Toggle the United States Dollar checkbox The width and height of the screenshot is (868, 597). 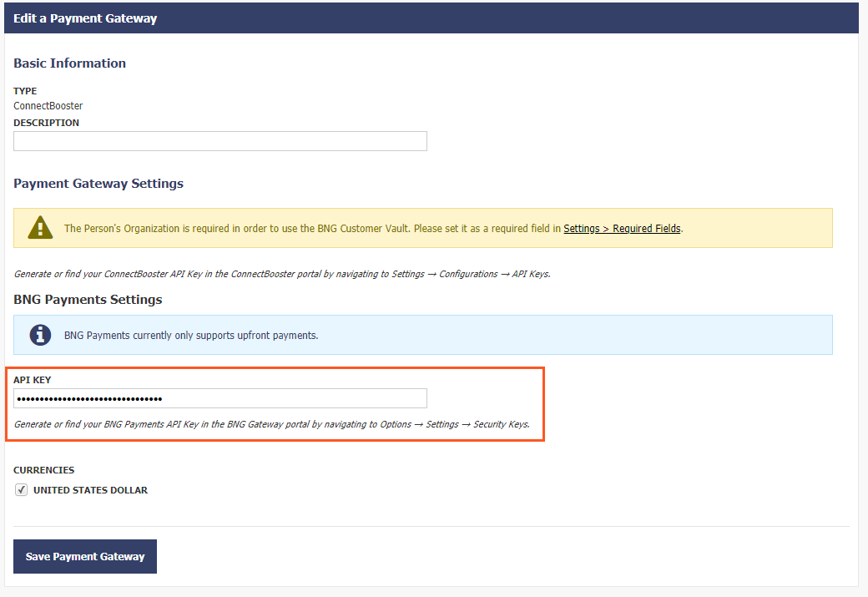[21, 489]
